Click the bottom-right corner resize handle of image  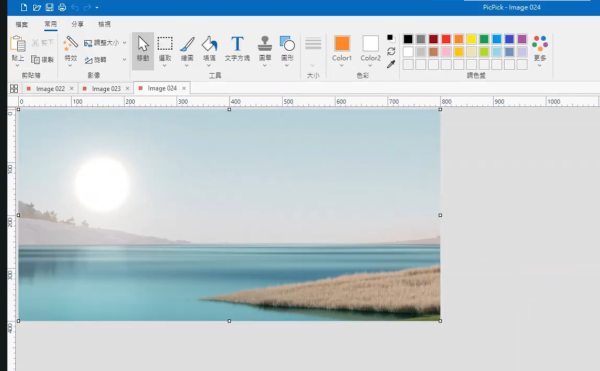click(440, 321)
